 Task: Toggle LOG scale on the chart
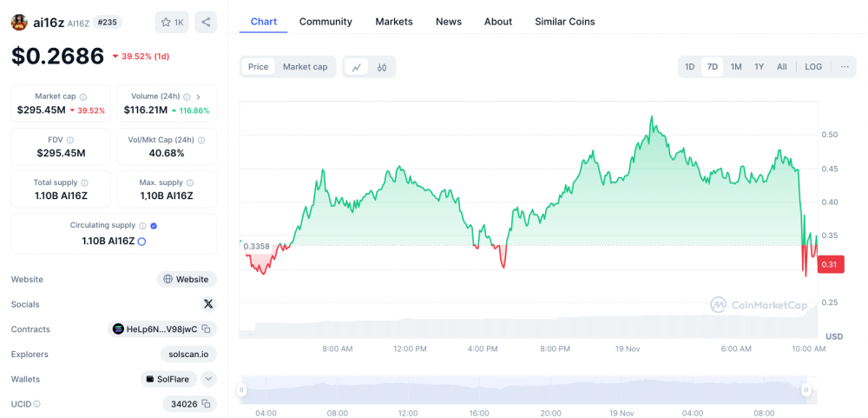pos(812,67)
